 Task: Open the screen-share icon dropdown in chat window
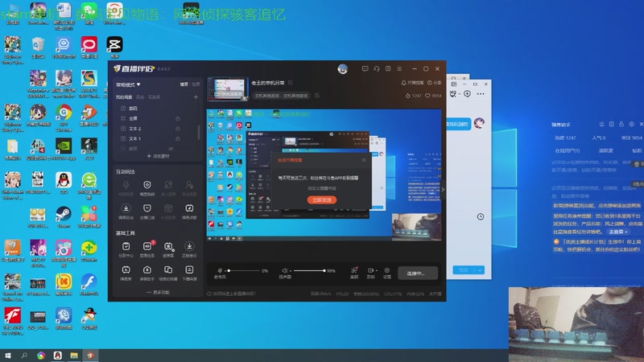click(x=459, y=94)
